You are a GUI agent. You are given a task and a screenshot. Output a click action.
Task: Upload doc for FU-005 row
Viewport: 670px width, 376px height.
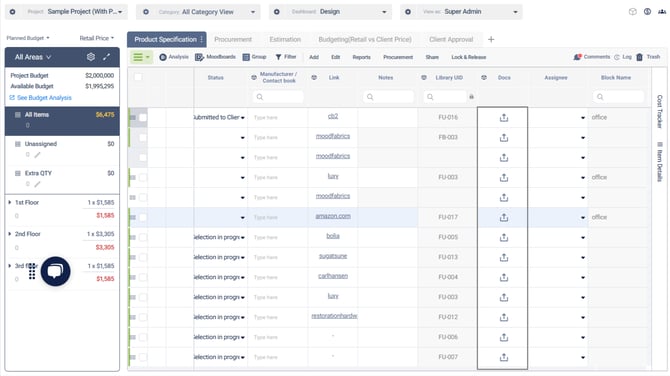point(504,238)
